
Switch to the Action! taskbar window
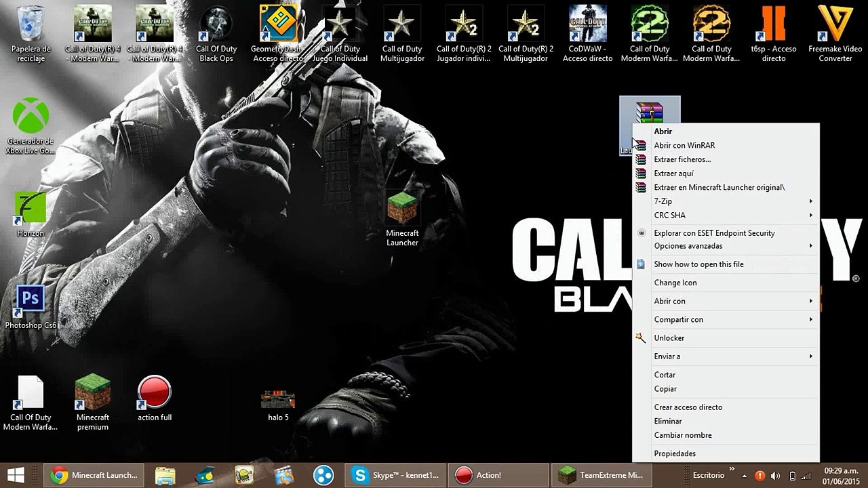[498, 475]
